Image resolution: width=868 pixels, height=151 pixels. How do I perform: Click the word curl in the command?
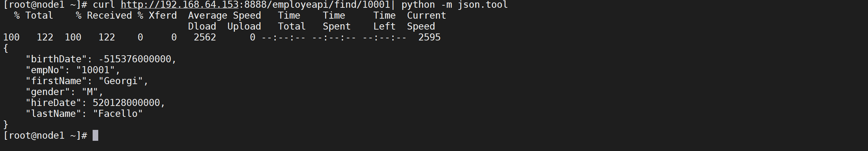point(104,5)
